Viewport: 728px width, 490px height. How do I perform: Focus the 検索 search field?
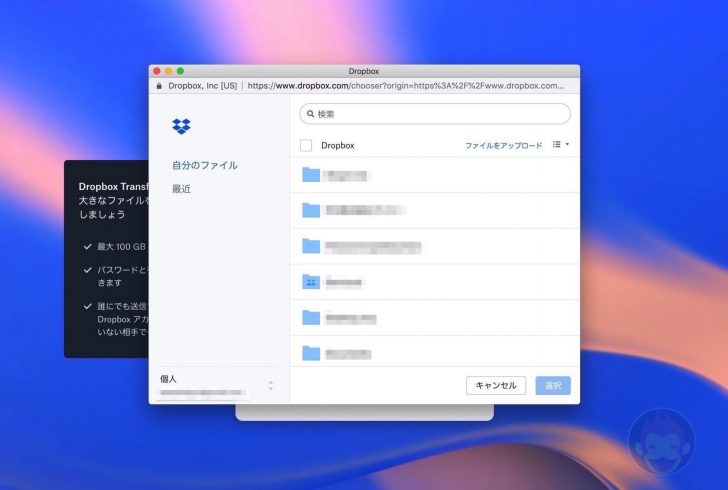(435, 114)
